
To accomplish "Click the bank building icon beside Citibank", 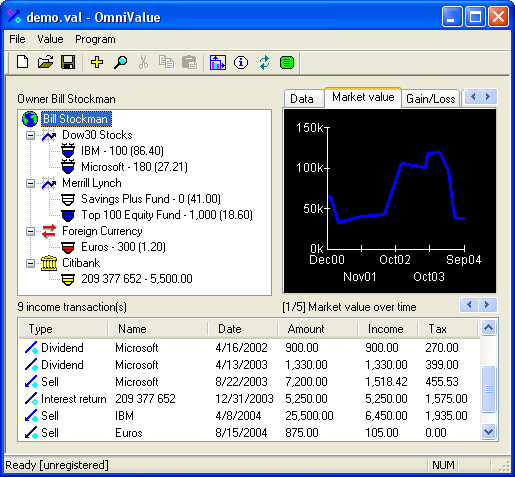I will coord(49,263).
